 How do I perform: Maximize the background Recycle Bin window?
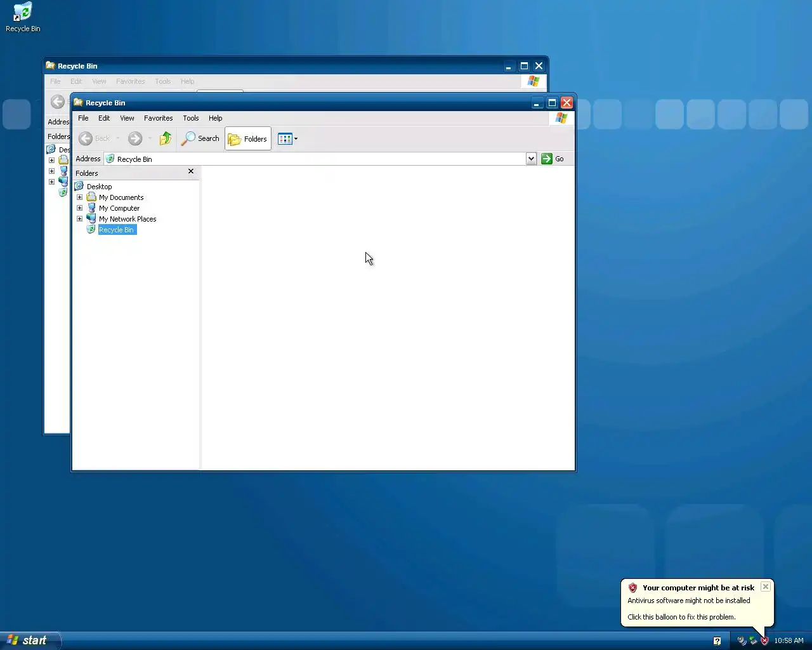click(x=524, y=66)
